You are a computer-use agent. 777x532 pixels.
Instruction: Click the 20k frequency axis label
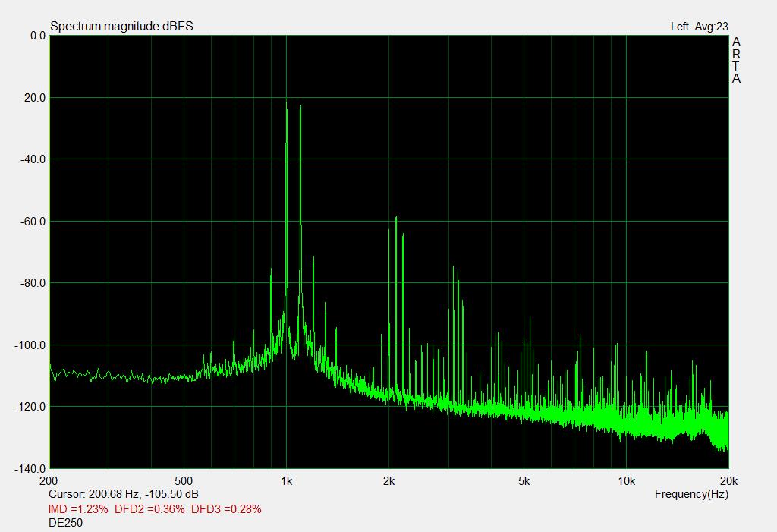[728, 481]
